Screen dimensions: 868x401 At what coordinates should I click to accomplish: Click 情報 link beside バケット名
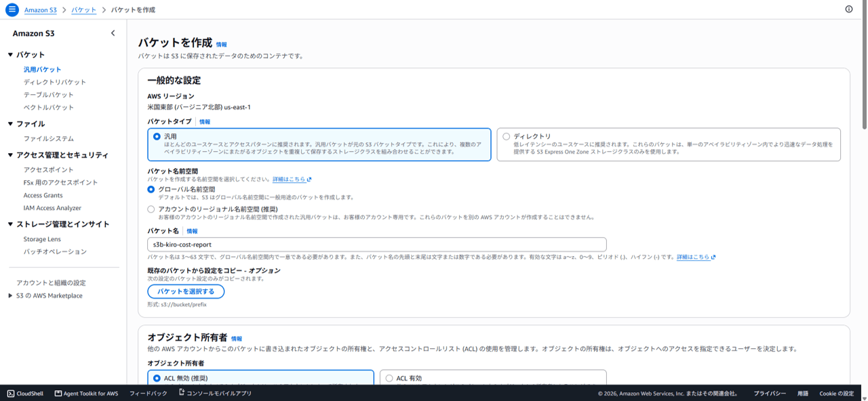(192, 232)
